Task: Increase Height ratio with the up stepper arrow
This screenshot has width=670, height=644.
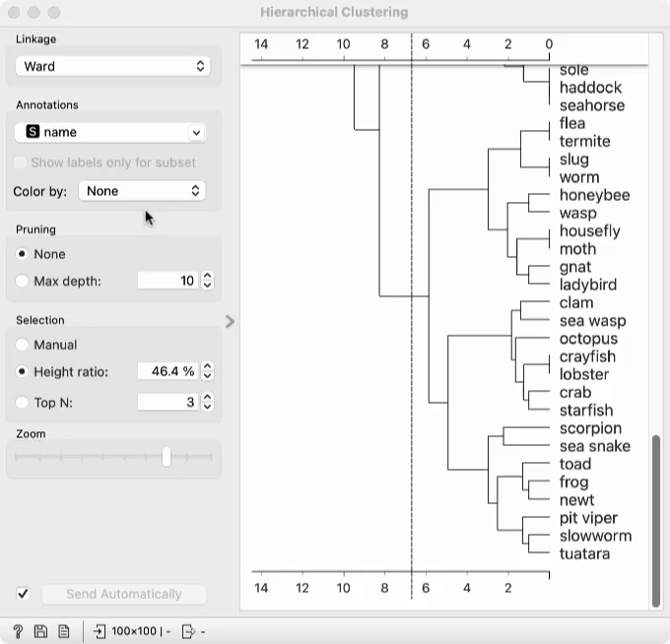Action: click(207, 366)
